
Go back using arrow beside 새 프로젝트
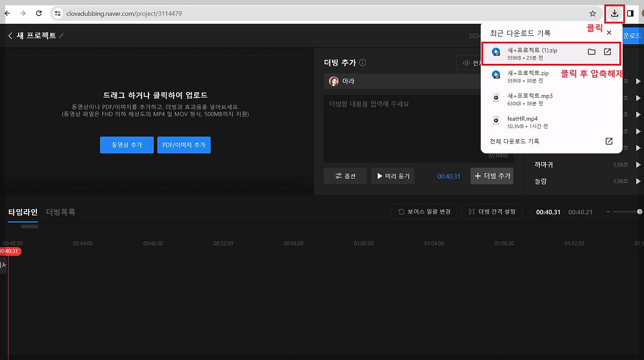(10, 35)
